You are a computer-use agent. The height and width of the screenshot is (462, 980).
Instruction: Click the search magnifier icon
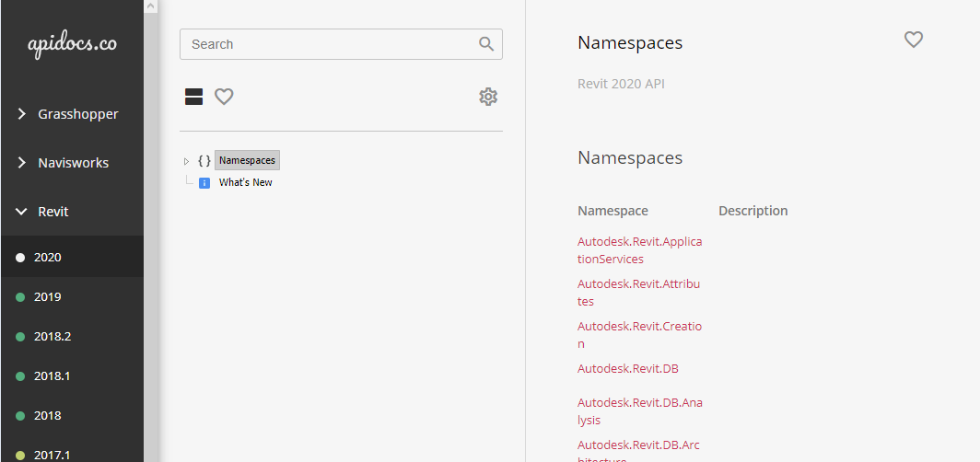pyautogui.click(x=486, y=43)
